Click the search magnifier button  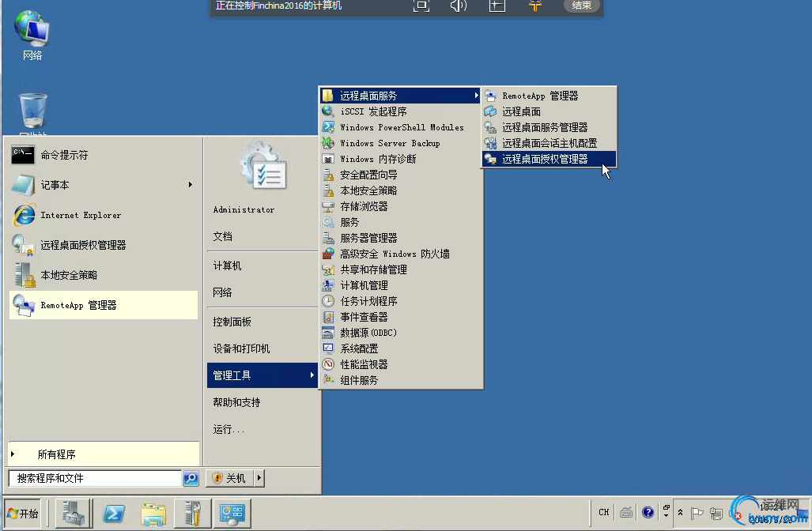191,478
